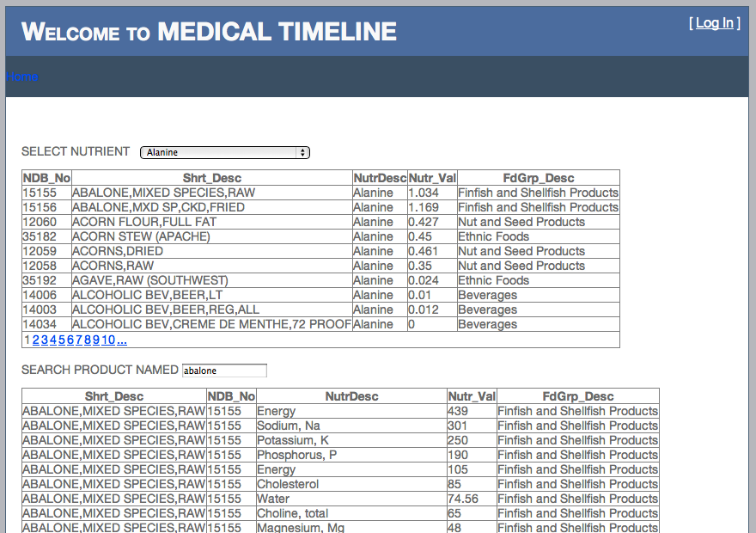Screen dimensions: 756x533
Task: Click the Shrt_Desc header in nutrient table
Action: coord(211,178)
